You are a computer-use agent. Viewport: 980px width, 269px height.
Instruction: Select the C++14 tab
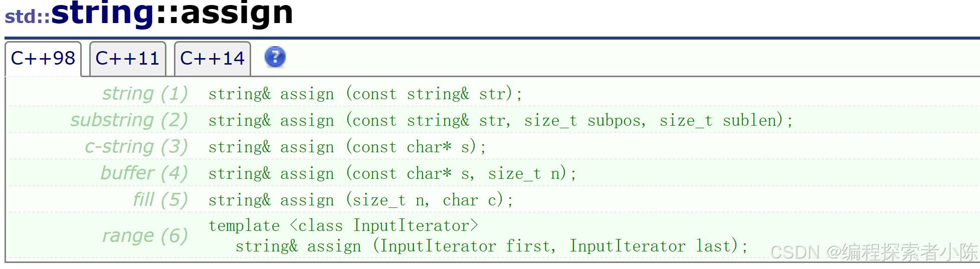212,59
